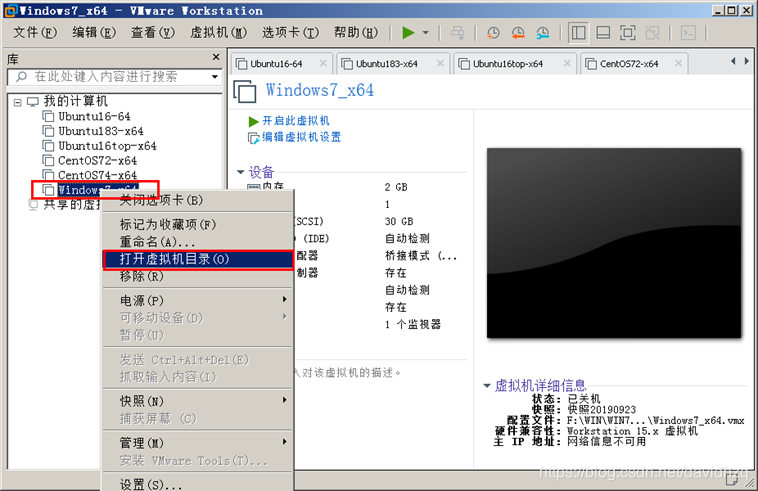
Task: Collapse the 设备 section triangle
Action: 241,172
